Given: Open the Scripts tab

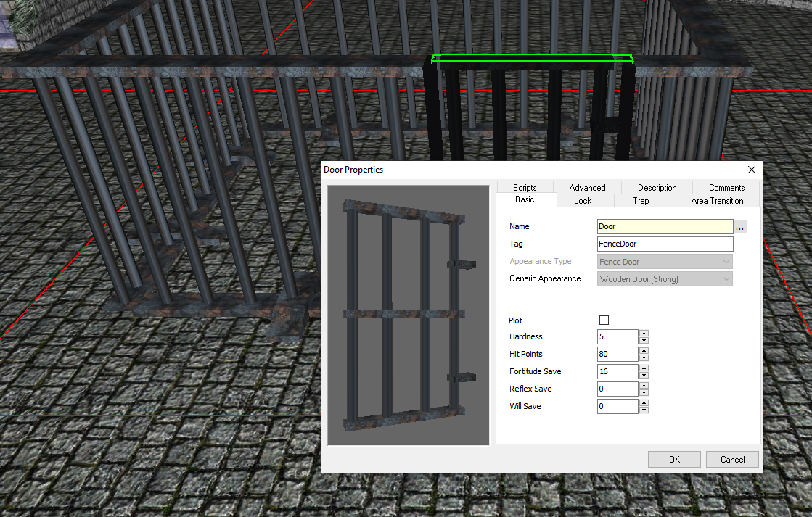Looking at the screenshot, I should click(x=525, y=187).
